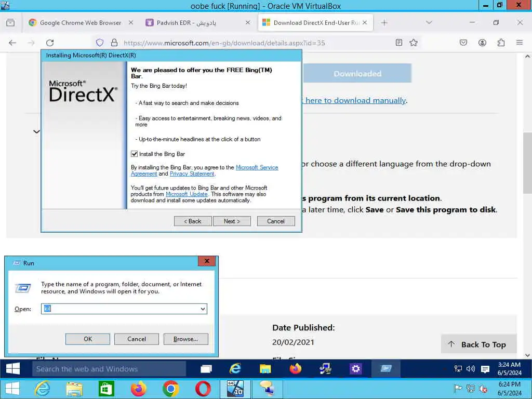Screen dimensions: 532x399
Task: Open host File Explorer taskbar icon
Action: coord(74,389)
